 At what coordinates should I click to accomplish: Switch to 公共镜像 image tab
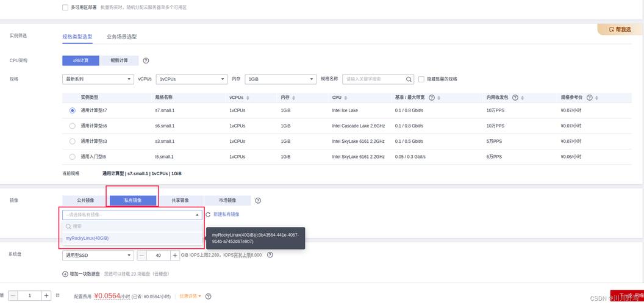coord(85,201)
